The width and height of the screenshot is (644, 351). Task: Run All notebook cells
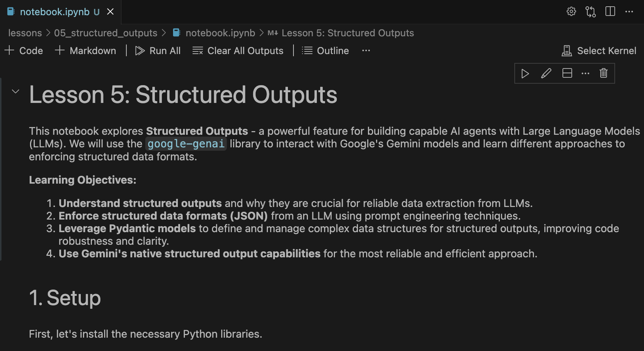click(158, 51)
